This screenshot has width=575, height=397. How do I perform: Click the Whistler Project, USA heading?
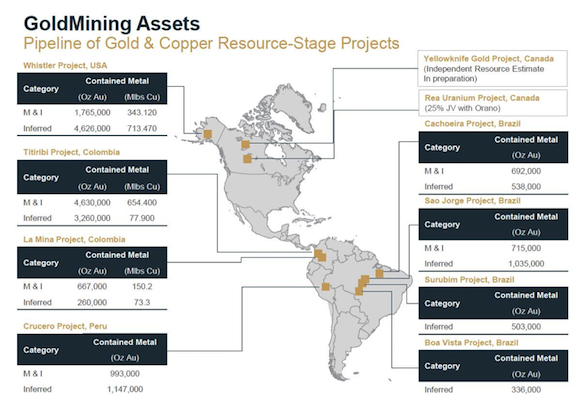click(65, 66)
